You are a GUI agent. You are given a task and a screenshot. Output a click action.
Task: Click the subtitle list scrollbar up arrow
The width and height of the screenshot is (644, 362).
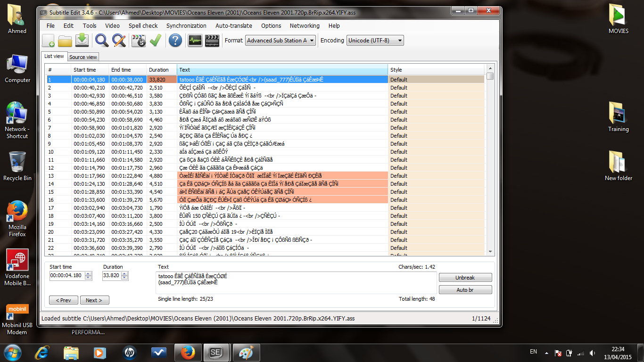click(490, 68)
